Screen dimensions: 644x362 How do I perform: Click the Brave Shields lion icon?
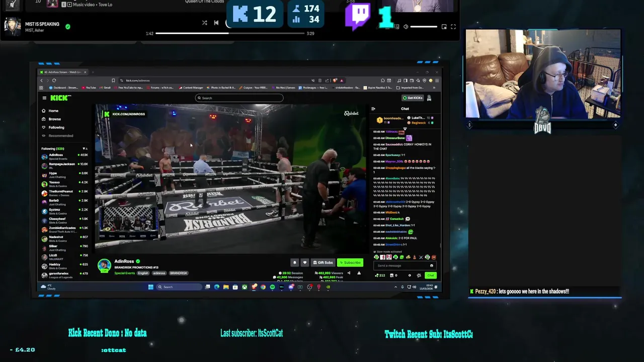point(335,80)
